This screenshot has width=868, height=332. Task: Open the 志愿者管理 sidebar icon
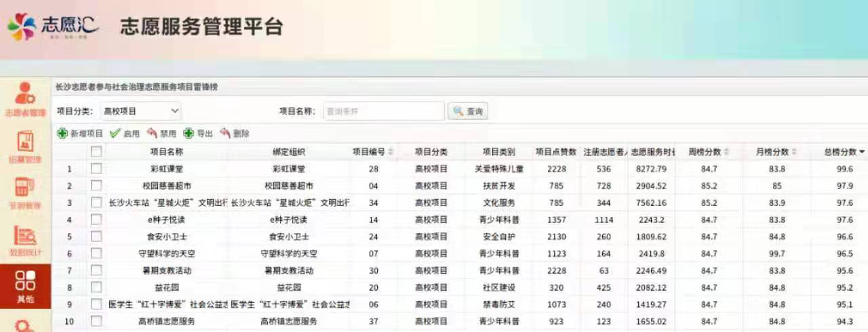25,96
